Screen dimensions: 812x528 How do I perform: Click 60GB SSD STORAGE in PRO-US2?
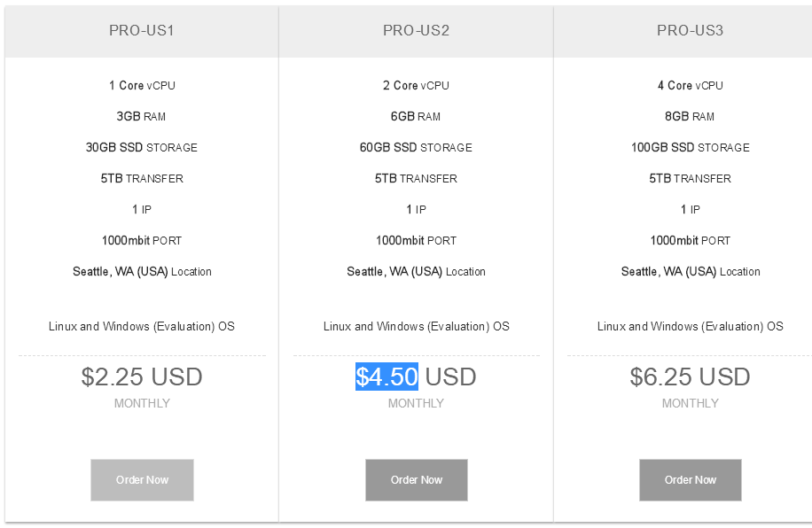coord(416,148)
